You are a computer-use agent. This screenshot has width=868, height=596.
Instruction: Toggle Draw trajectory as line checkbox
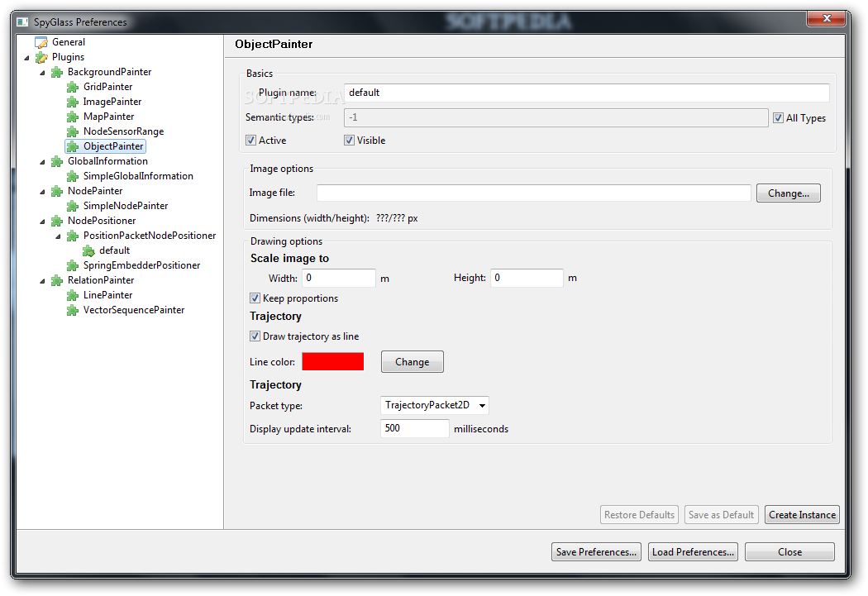(255, 336)
